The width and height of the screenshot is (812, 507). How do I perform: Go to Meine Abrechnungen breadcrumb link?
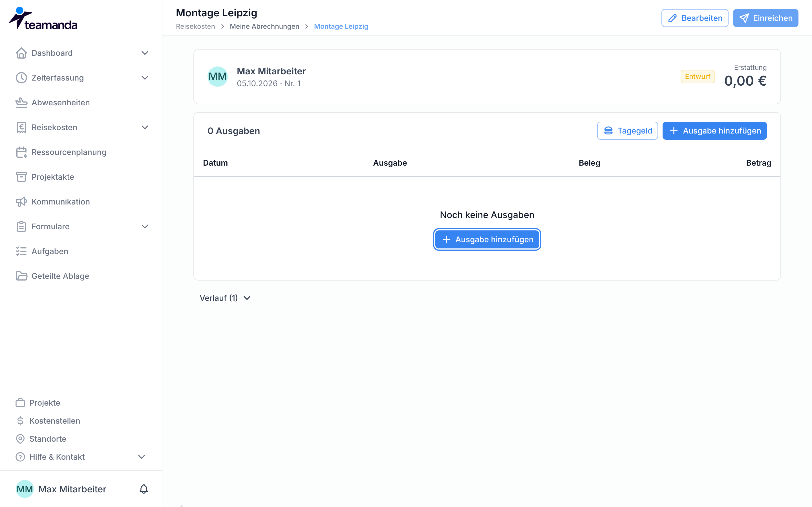(x=264, y=26)
